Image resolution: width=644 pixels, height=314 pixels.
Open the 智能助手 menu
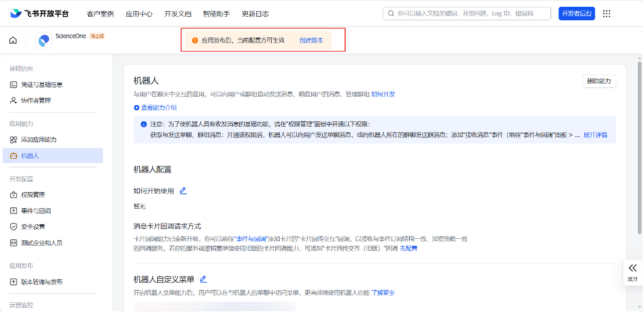pyautogui.click(x=216, y=14)
